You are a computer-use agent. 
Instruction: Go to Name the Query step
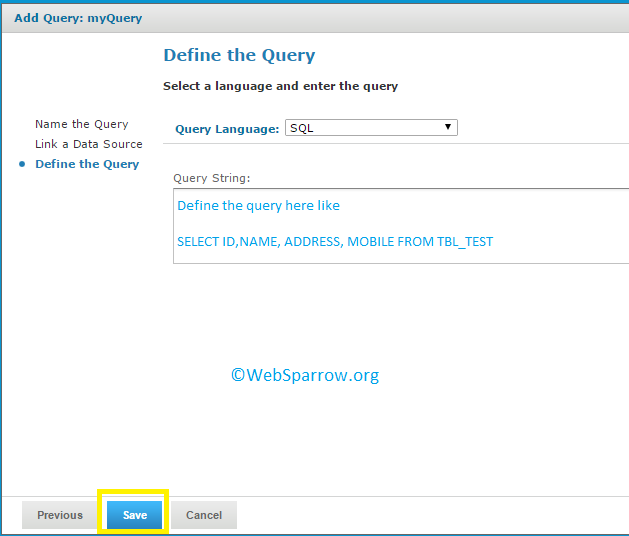click(82, 124)
